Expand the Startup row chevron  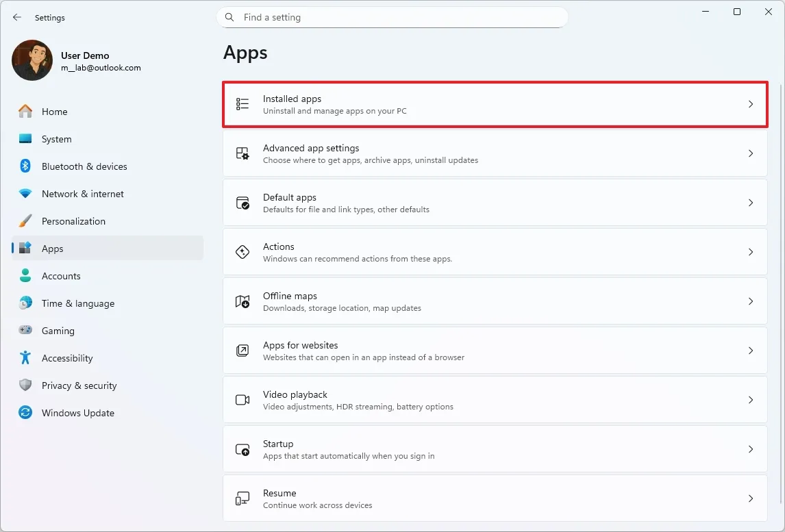coord(751,449)
